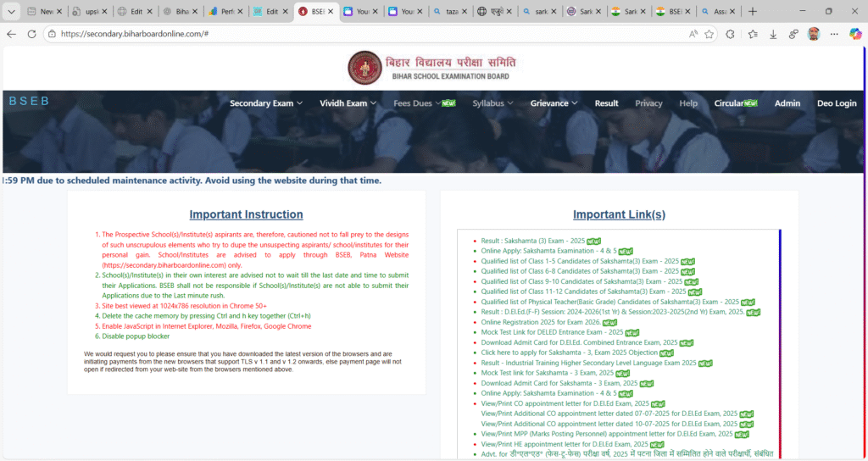Open the Copilot icon in toolbar

[855, 34]
